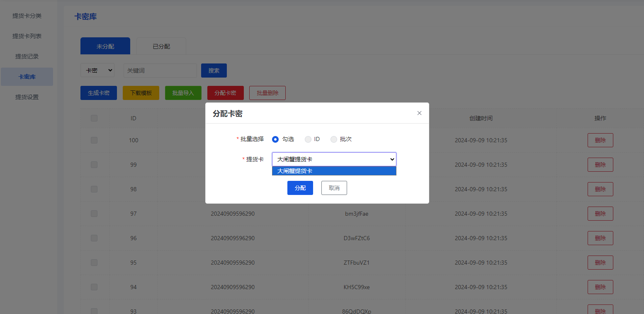Click 取消 to cancel the assignment
644x314 pixels.
(x=334, y=187)
